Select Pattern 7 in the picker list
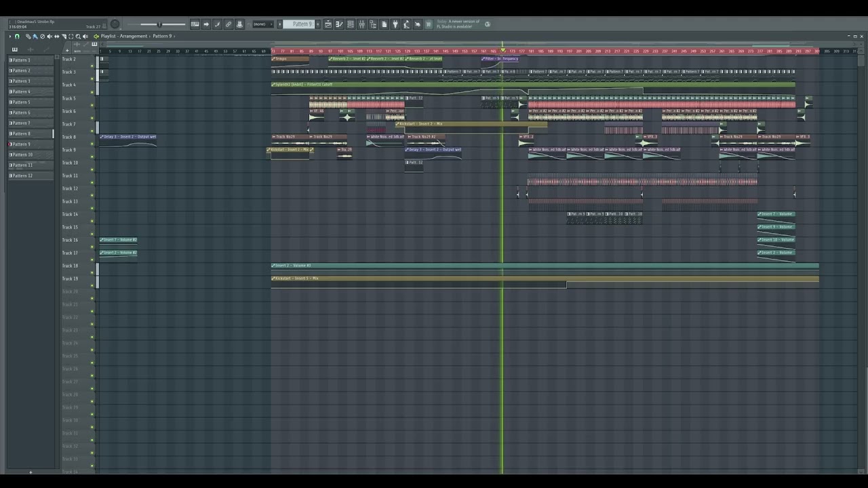Screen dimensions: 868x488 (30, 123)
